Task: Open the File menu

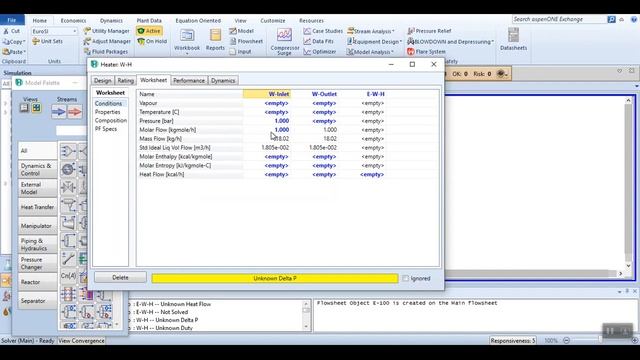Action: [12, 20]
